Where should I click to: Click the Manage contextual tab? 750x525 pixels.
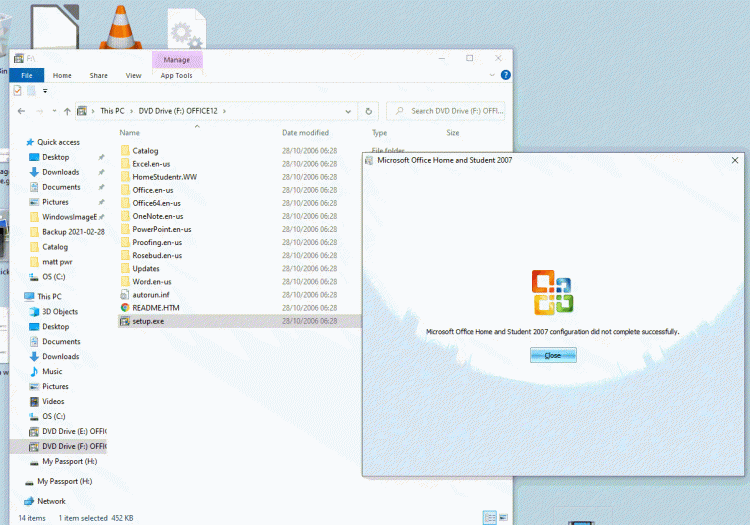pos(177,60)
